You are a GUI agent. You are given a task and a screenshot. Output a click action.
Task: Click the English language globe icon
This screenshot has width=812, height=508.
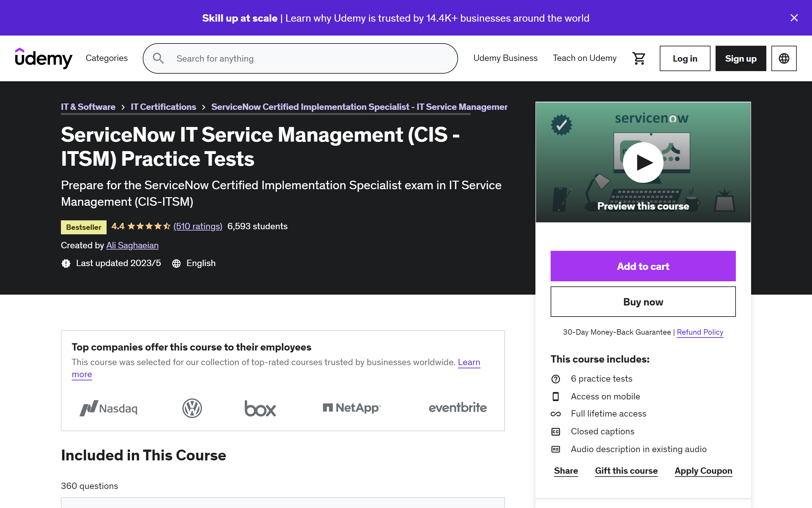coord(176,264)
